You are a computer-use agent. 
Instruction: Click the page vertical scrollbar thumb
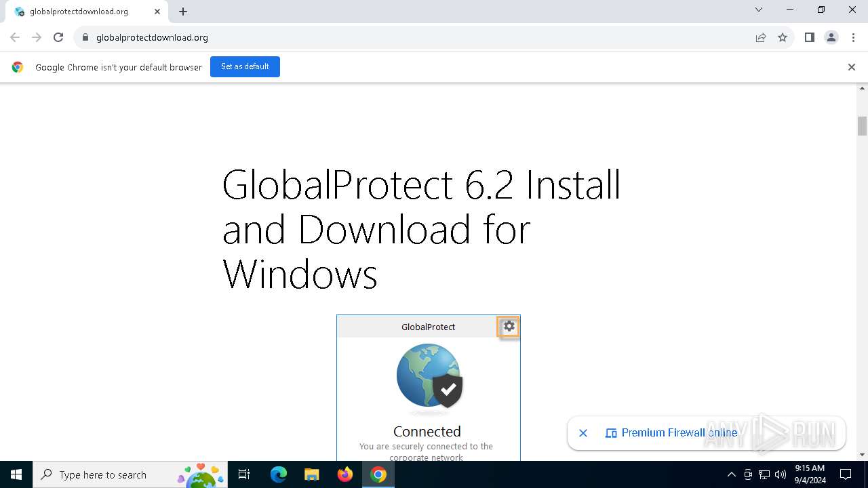click(x=862, y=126)
